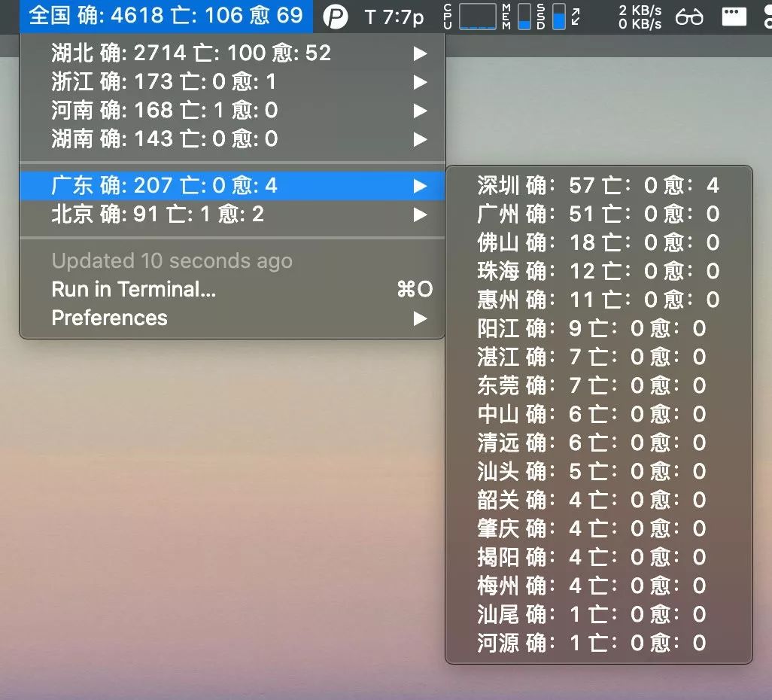Image resolution: width=772 pixels, height=700 pixels.
Task: Expand the 浙江 row submenu arrow
Action: (420, 82)
